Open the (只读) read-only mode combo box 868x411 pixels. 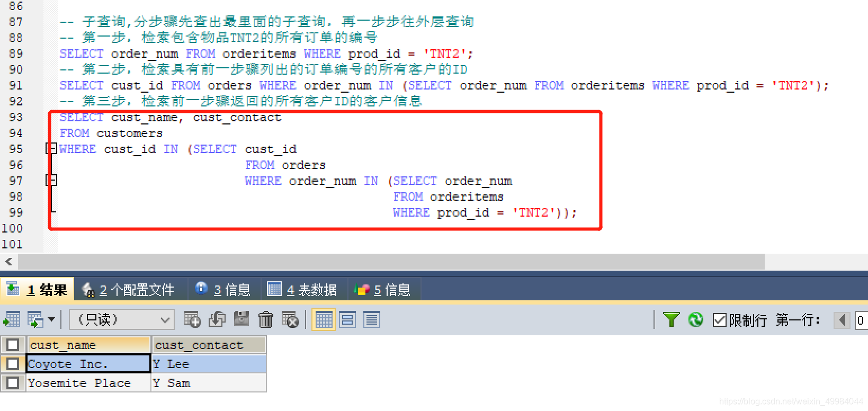tap(121, 320)
